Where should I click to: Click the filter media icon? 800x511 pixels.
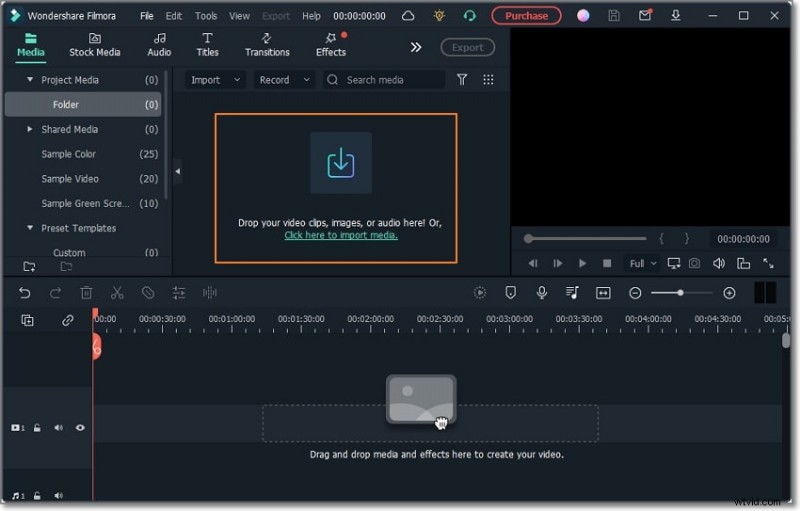pos(462,80)
